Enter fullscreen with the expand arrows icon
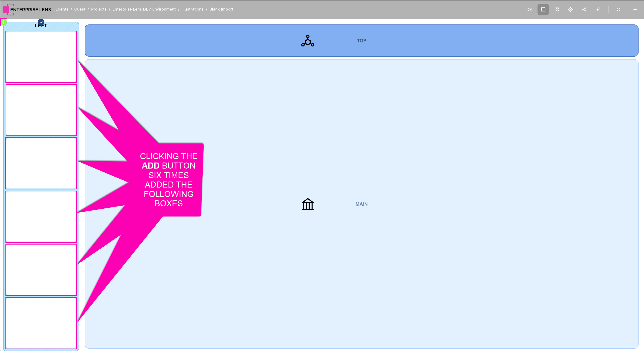644x351 pixels. pos(618,10)
